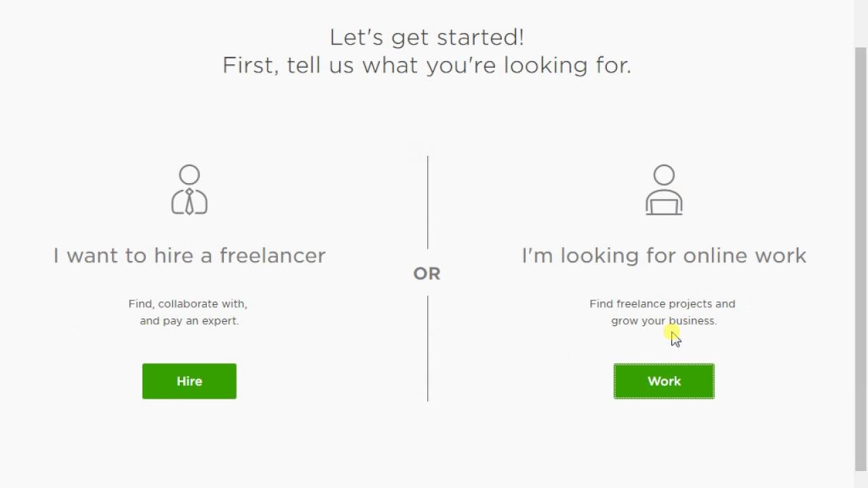The image size is (868, 488).
Task: Click the vertical divider line above "OR"
Action: coord(427,202)
